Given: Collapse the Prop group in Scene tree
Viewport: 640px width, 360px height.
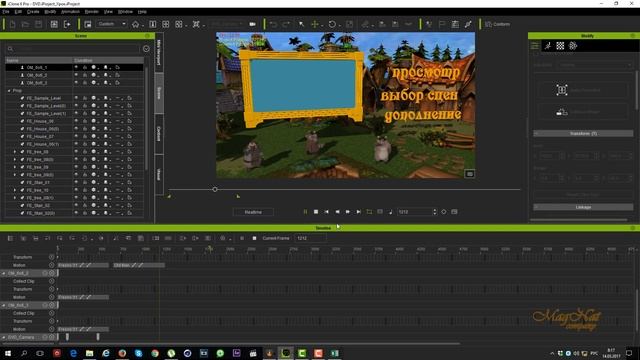Looking at the screenshot, I should coord(9,91).
